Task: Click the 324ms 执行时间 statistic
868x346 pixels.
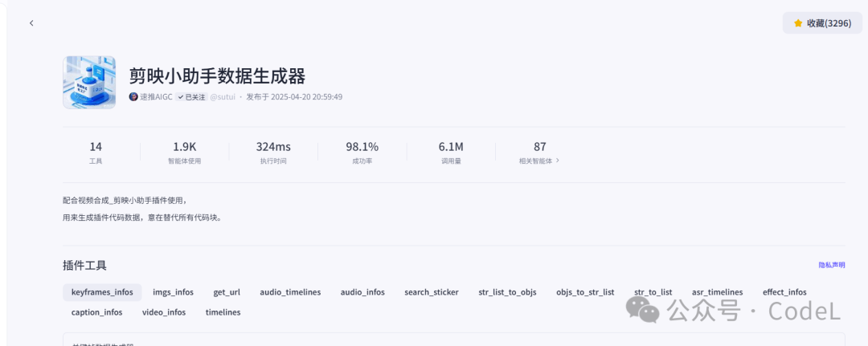Action: [273, 153]
